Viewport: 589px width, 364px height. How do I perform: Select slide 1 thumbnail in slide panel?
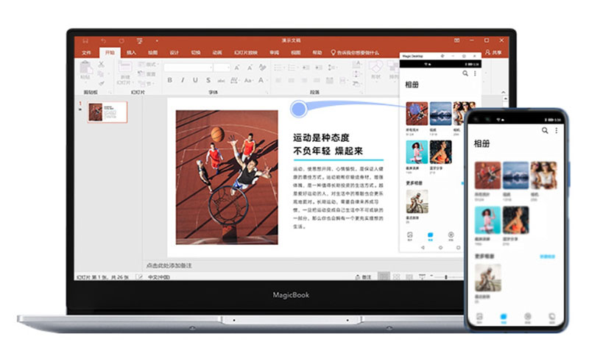pos(107,112)
